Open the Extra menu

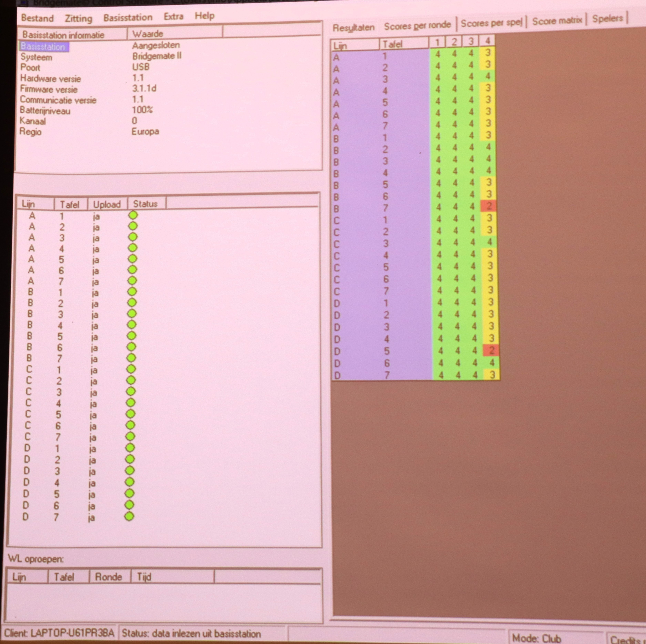pos(173,16)
